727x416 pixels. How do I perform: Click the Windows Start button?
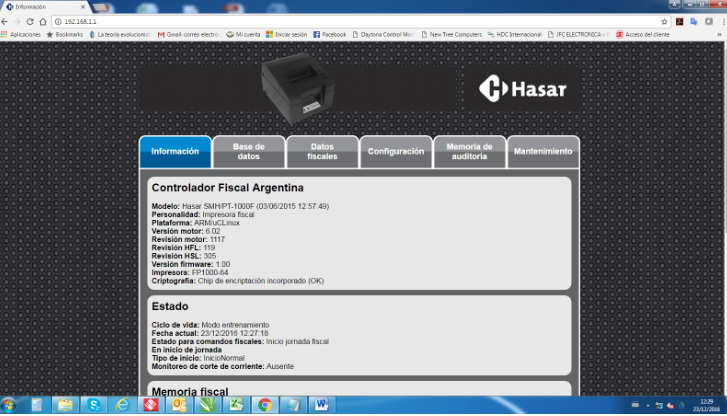pos(11,405)
